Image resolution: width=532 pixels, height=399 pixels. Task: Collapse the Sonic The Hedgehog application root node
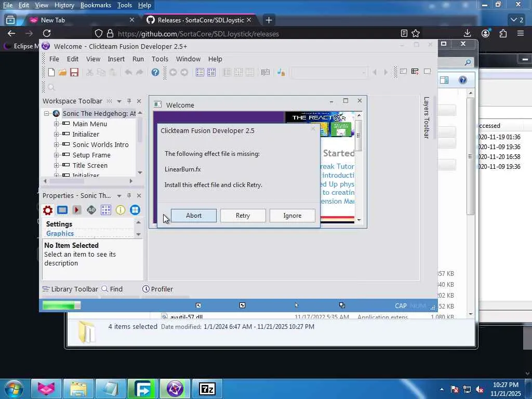coord(46,113)
